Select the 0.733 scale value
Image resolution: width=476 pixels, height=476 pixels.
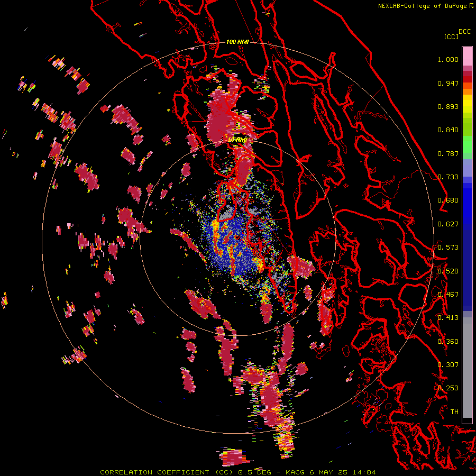pos(448,177)
